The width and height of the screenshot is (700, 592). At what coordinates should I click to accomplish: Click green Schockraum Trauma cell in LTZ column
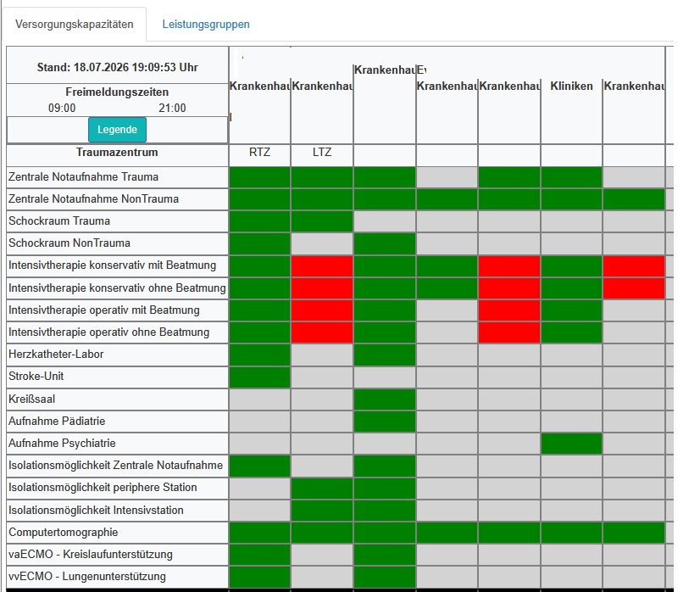pyautogui.click(x=322, y=221)
